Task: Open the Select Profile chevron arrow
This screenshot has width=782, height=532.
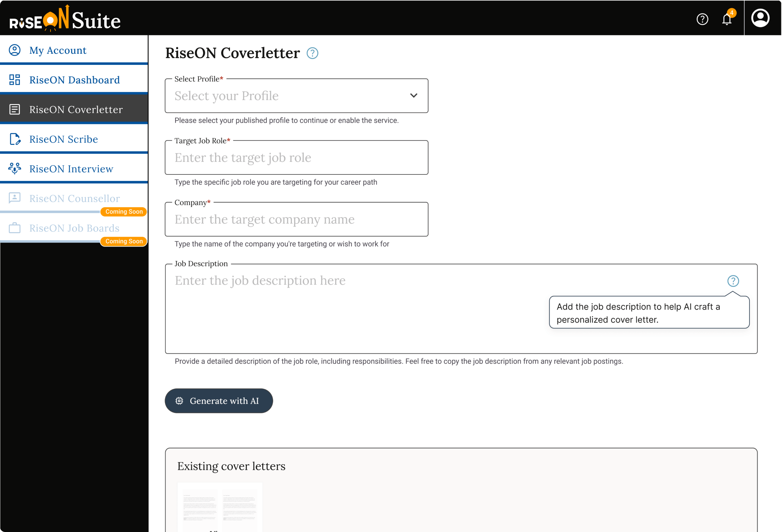Action: click(x=414, y=96)
